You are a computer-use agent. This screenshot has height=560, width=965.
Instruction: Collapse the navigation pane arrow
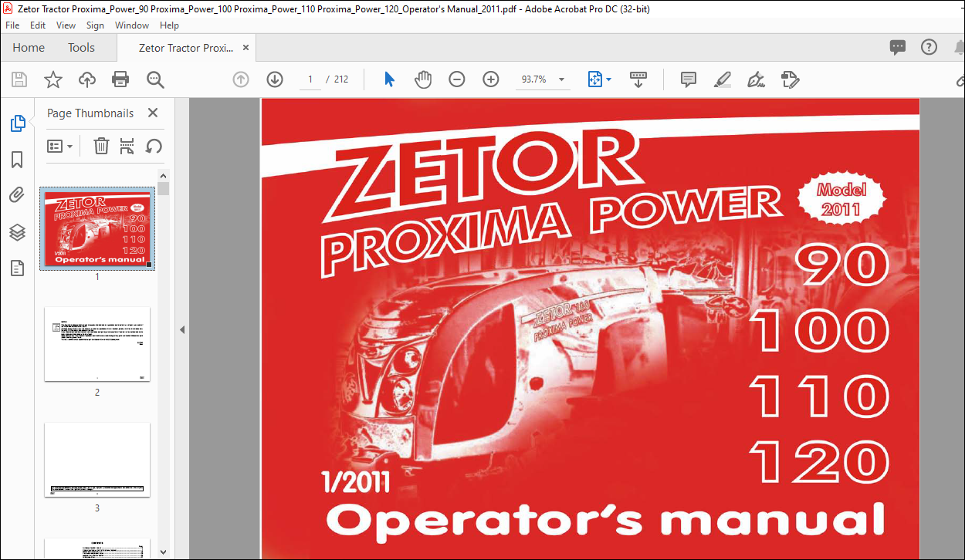(x=182, y=329)
